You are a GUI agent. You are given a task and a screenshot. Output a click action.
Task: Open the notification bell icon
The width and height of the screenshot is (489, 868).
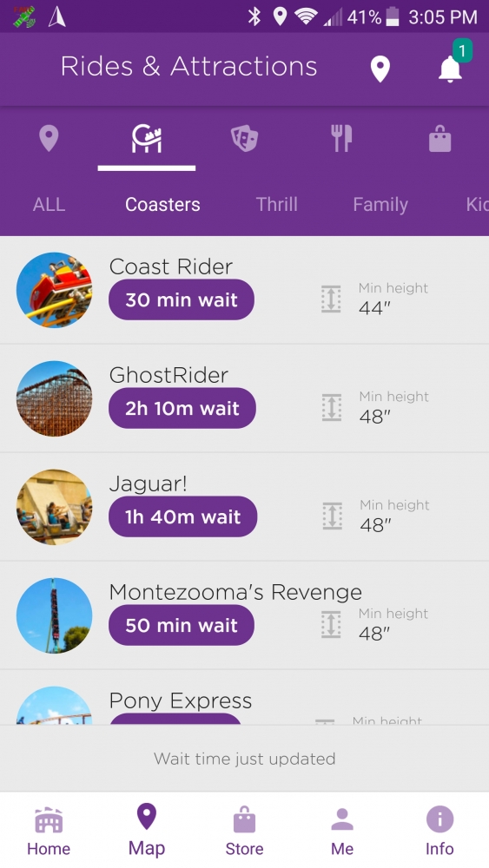pos(450,69)
